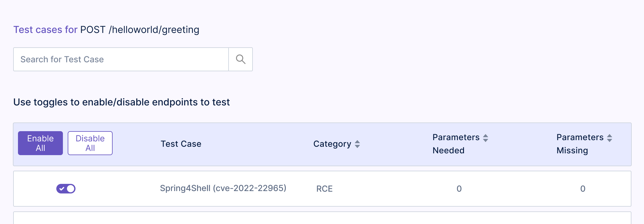Click Parameters Missing sort down arrow
This screenshot has width=644, height=224.
pos(610,140)
